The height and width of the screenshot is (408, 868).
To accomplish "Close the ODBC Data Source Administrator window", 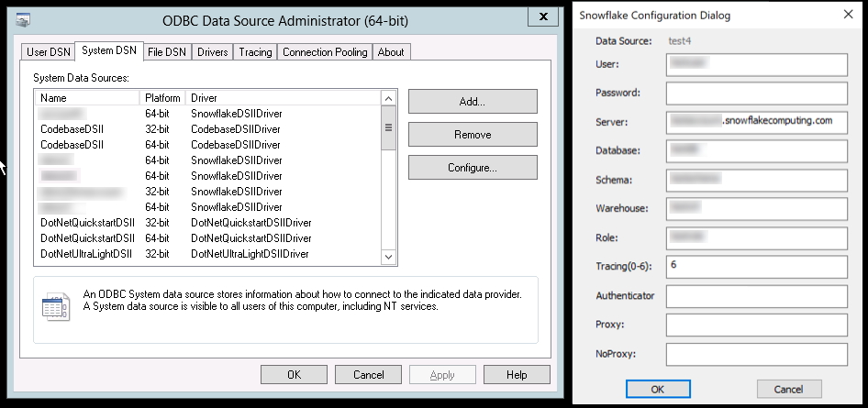I will (x=543, y=17).
